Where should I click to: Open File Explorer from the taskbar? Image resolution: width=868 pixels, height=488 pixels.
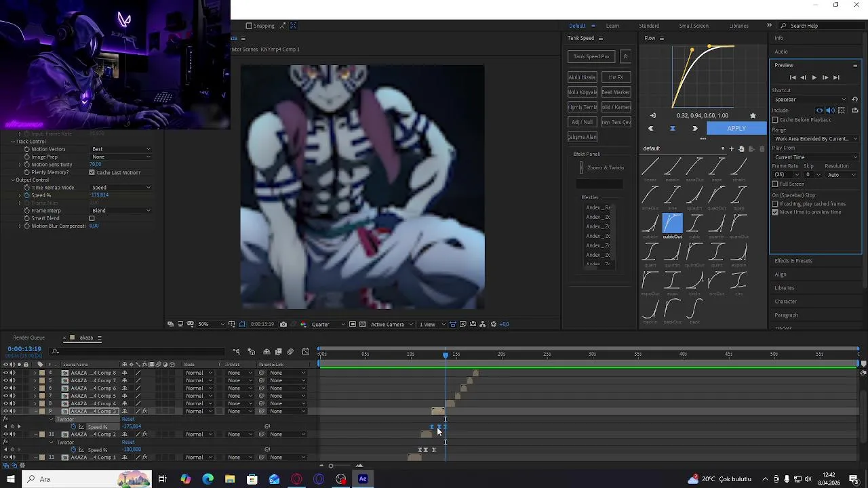(x=230, y=479)
